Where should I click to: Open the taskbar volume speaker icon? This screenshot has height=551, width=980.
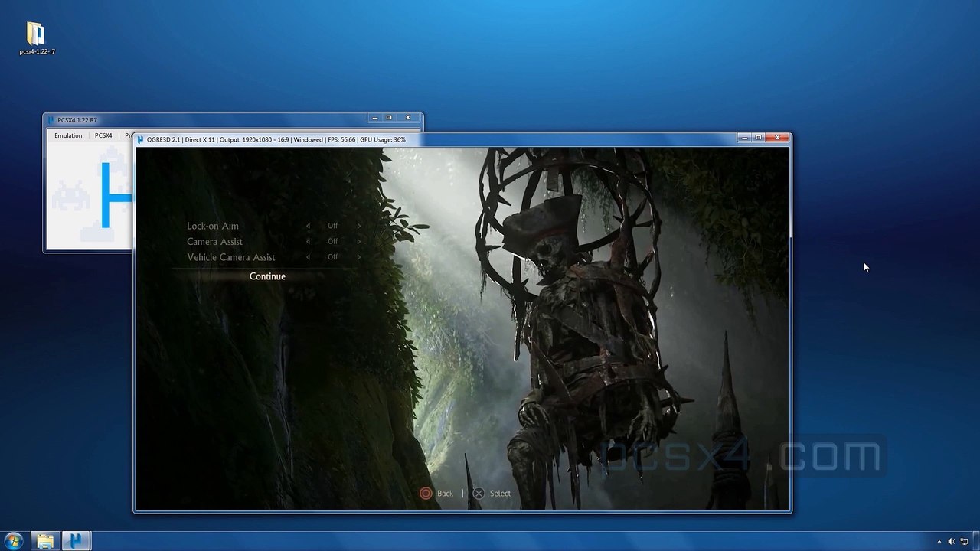[x=951, y=542]
